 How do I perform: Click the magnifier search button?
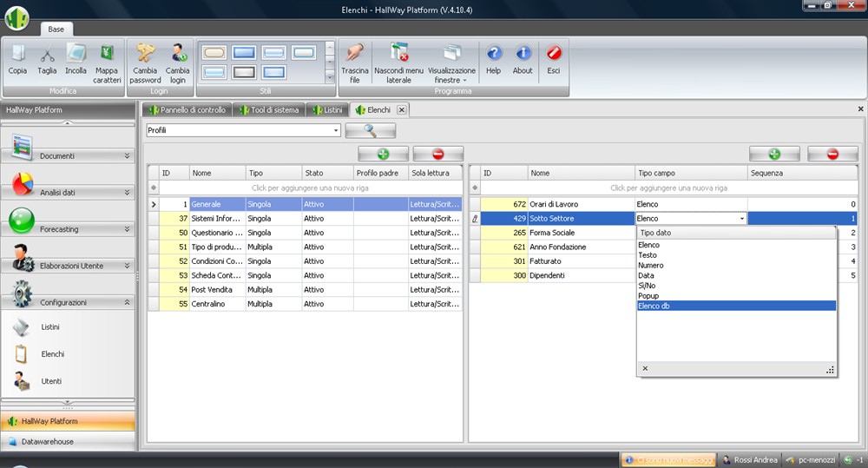pos(371,131)
